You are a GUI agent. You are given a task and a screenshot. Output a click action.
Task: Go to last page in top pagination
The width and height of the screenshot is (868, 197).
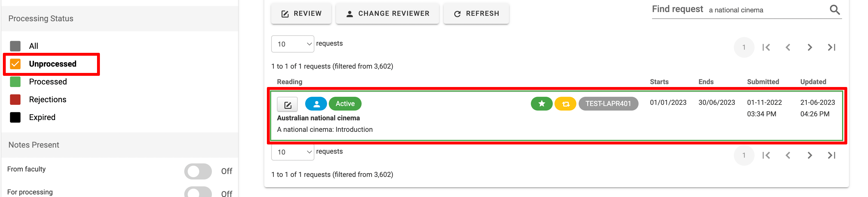[831, 47]
